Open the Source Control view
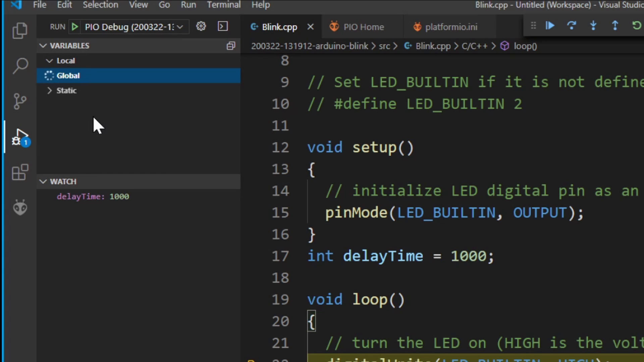The height and width of the screenshot is (362, 644). (20, 101)
